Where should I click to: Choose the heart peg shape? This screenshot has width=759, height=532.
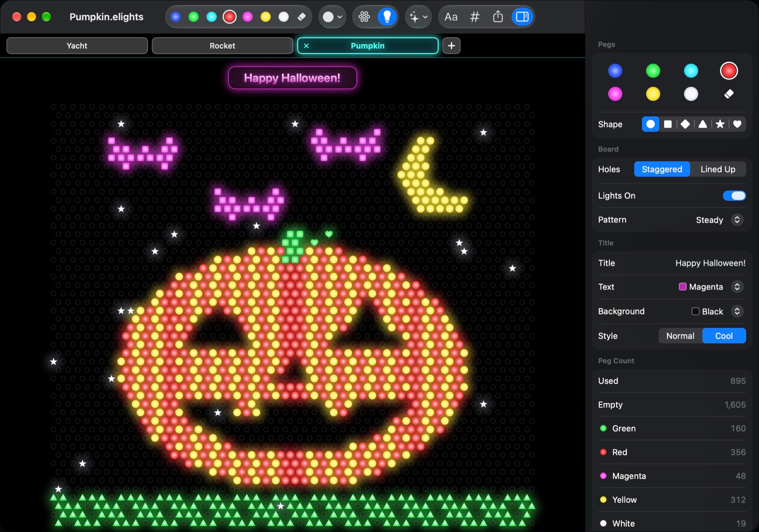pos(737,124)
